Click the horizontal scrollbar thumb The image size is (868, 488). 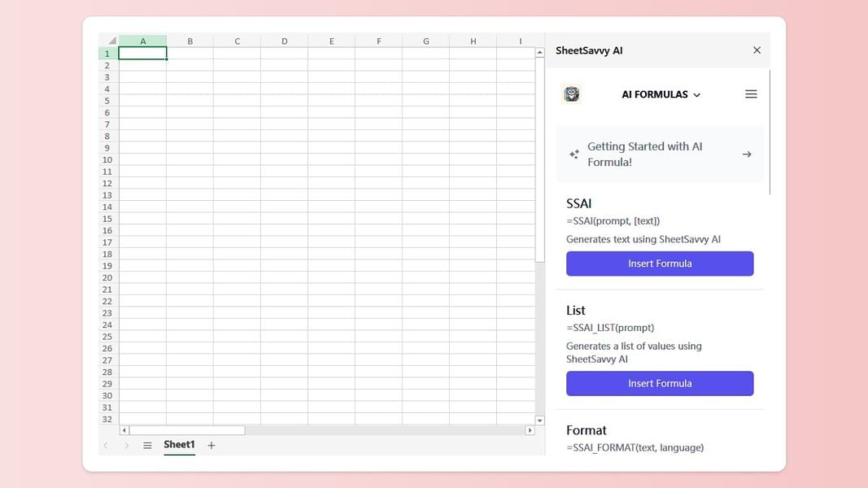click(x=187, y=430)
